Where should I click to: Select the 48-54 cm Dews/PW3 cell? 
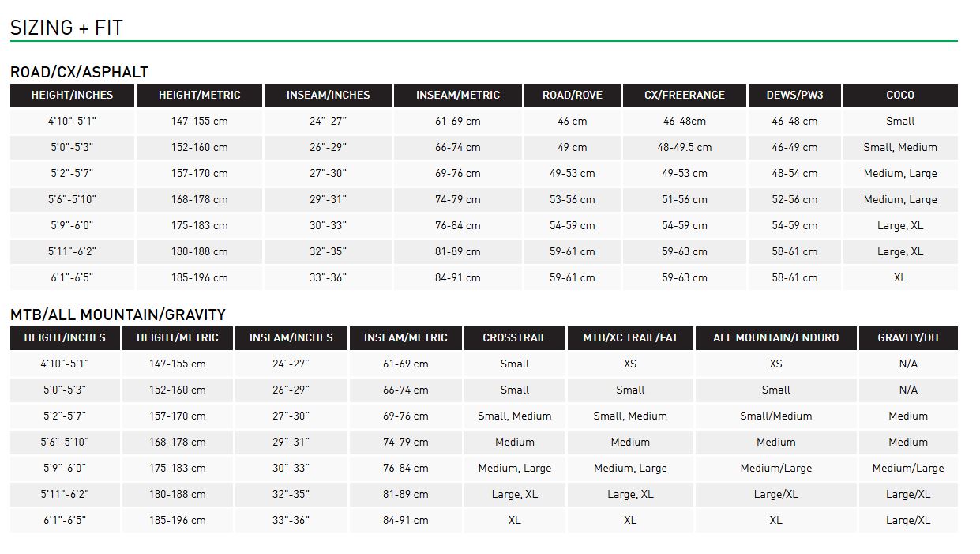coord(794,173)
